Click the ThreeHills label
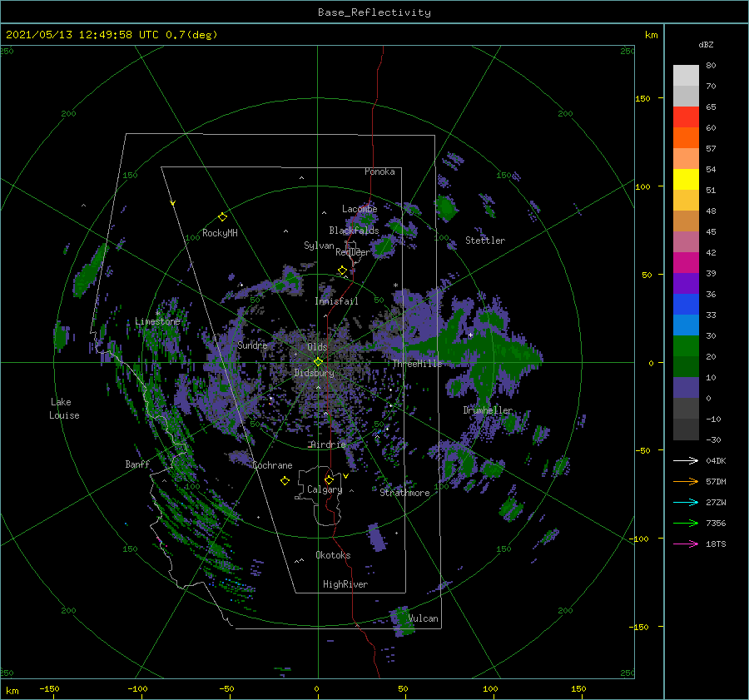This screenshot has height=700, width=749. pyautogui.click(x=418, y=364)
